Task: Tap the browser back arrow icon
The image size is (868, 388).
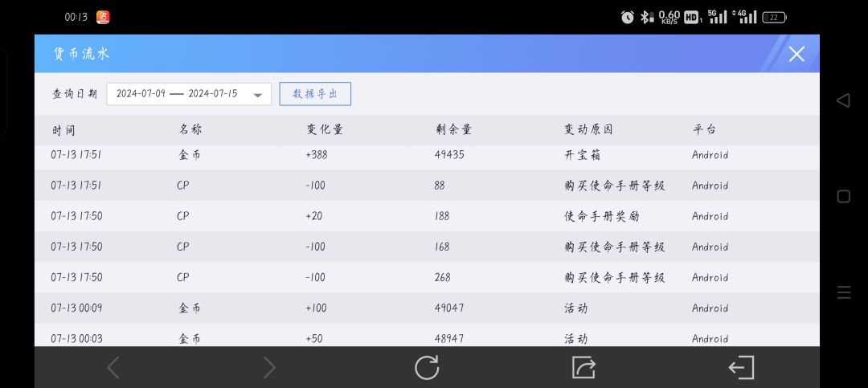Action: point(113,368)
